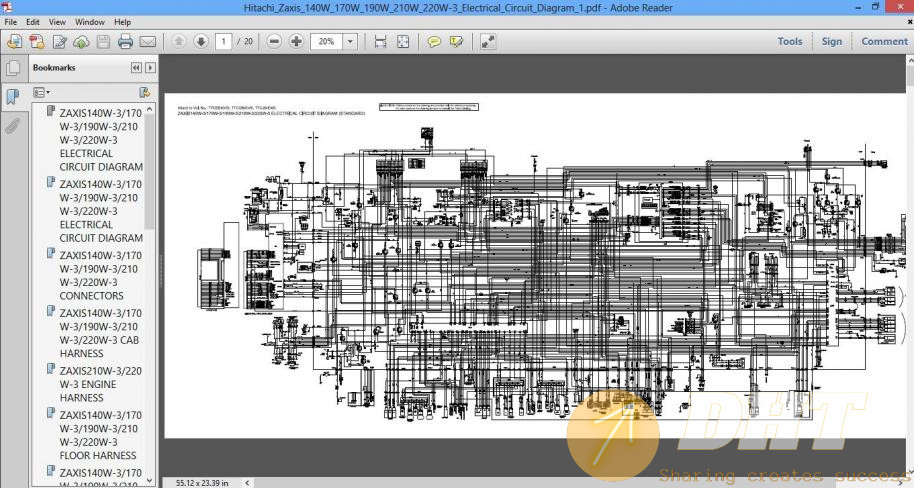
Task: Open the Bookmarks options list dropdown
Action: pos(41,92)
